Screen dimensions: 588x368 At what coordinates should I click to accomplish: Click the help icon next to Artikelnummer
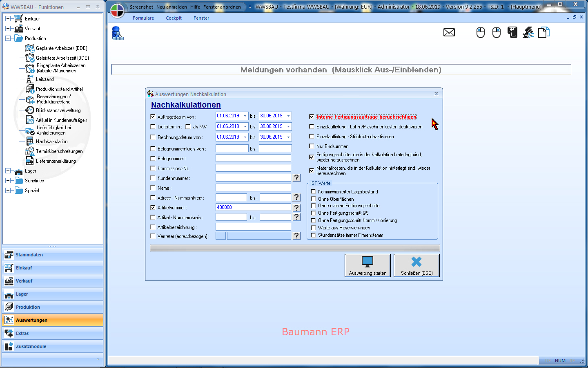pos(297,208)
